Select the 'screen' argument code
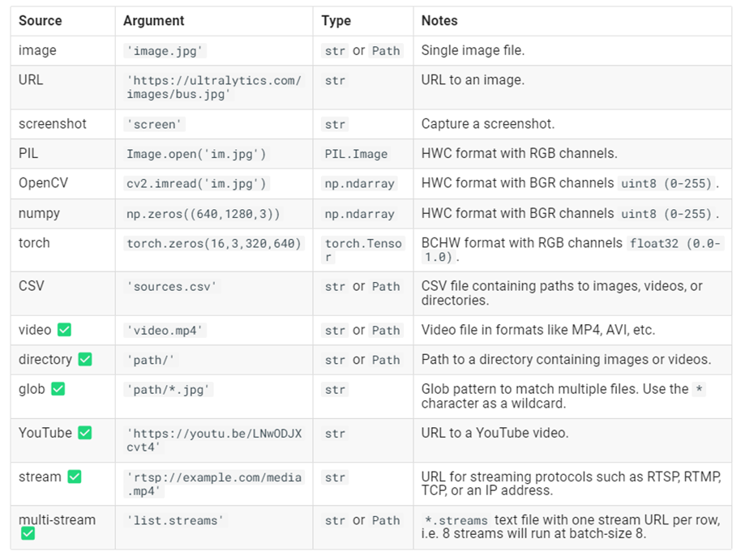This screenshot has height=560, width=745. point(154,125)
